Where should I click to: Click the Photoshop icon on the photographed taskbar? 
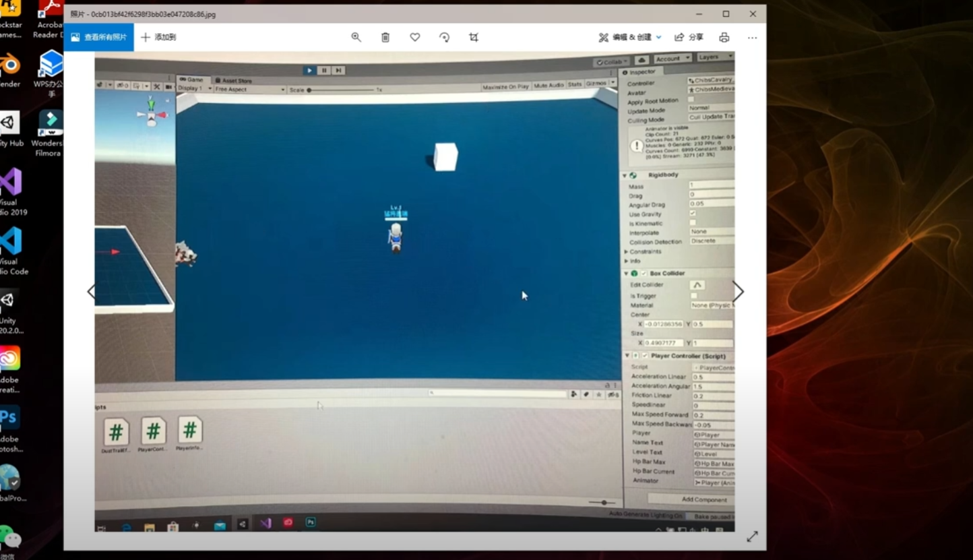pos(311,522)
